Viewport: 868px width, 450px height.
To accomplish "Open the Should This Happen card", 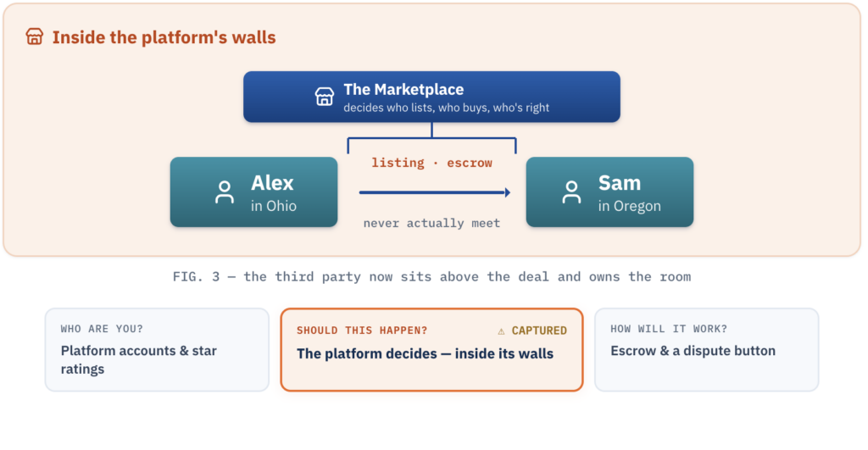I will pyautogui.click(x=431, y=350).
